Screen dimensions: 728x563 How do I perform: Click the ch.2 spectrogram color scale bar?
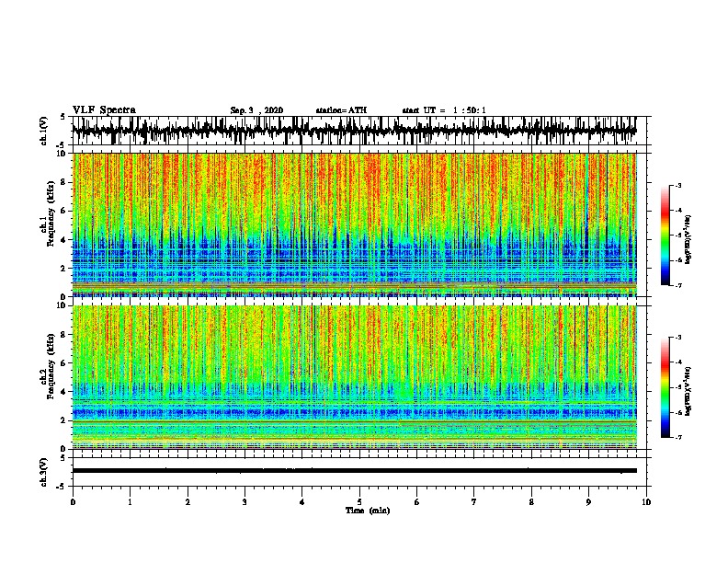(665, 387)
